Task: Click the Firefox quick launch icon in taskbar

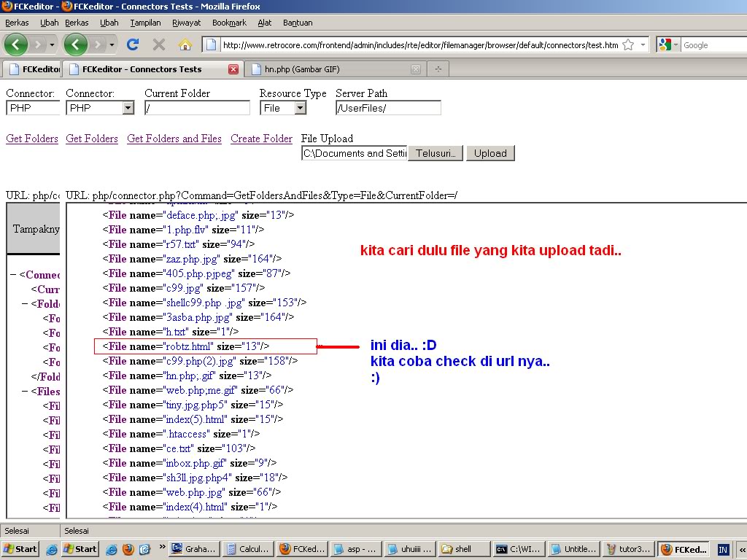Action: pyautogui.click(x=128, y=549)
